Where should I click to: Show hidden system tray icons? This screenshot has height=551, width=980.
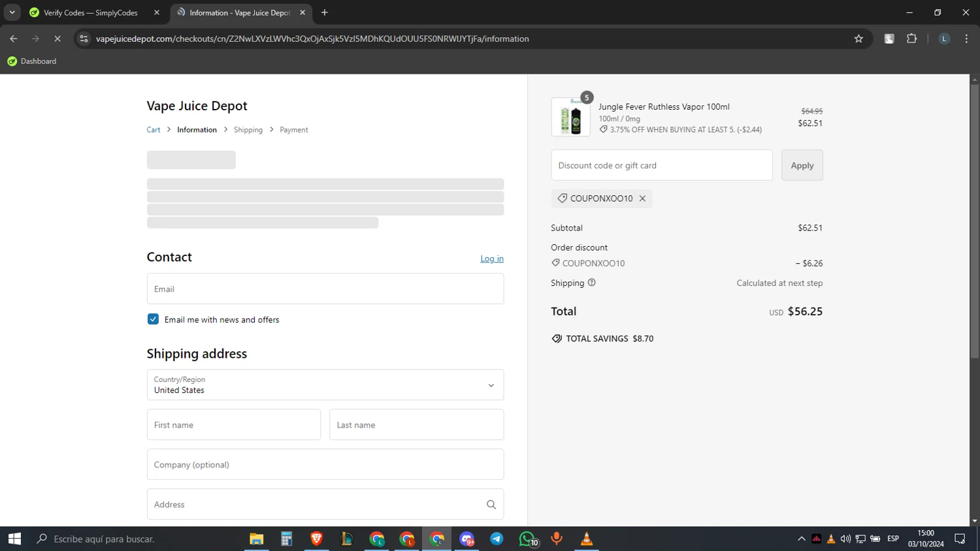click(x=802, y=539)
